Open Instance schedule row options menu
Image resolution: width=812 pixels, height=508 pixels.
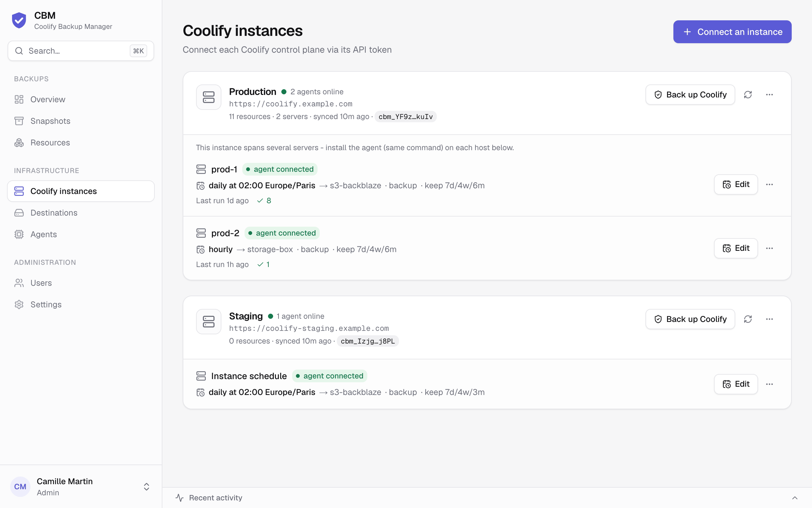pyautogui.click(x=769, y=384)
